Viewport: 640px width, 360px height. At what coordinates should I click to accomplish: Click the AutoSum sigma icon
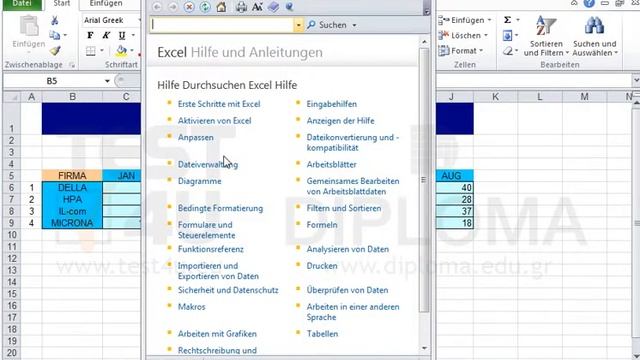[507, 20]
